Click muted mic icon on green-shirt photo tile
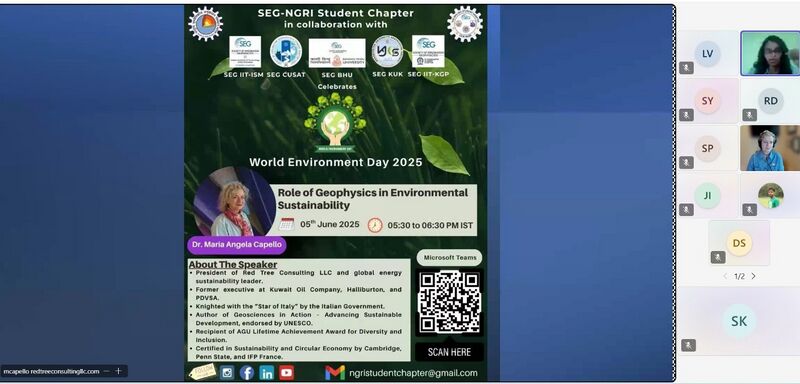The height and width of the screenshot is (384, 800). pyautogui.click(x=749, y=210)
